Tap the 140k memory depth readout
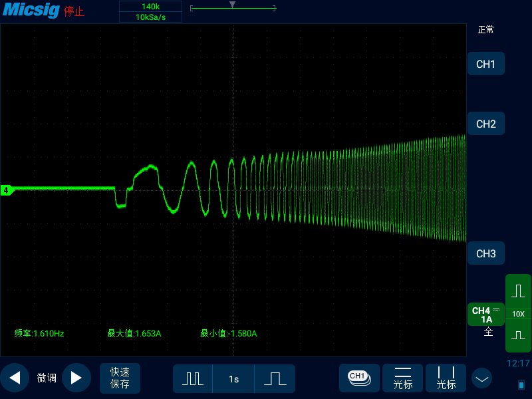The height and width of the screenshot is (399, 532). tap(151, 7)
